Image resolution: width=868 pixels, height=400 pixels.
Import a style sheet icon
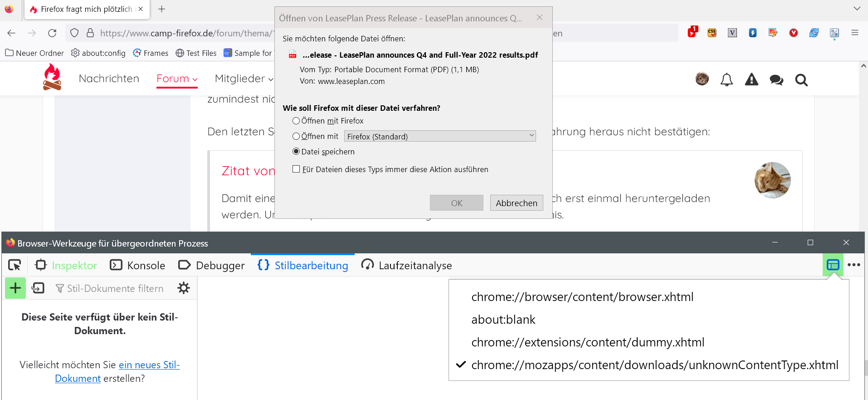pos(38,288)
